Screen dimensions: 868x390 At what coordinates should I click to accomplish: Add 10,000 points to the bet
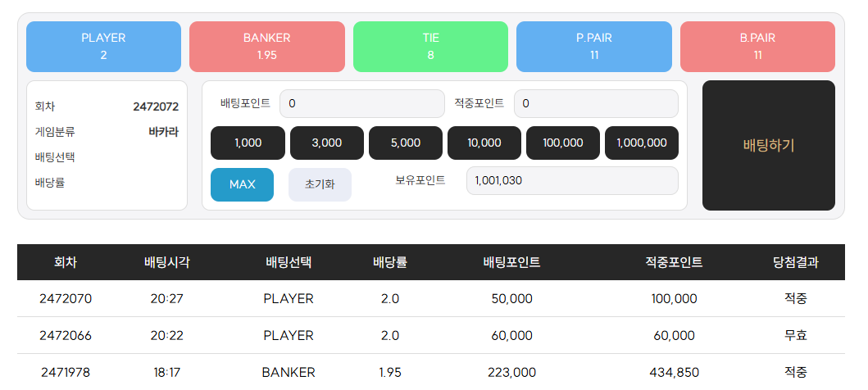pyautogui.click(x=484, y=143)
